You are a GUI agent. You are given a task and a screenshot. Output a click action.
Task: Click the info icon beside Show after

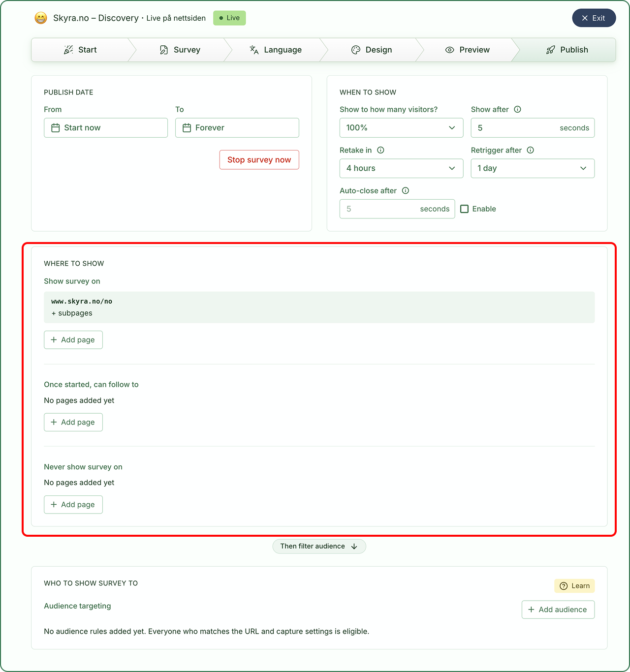(517, 109)
